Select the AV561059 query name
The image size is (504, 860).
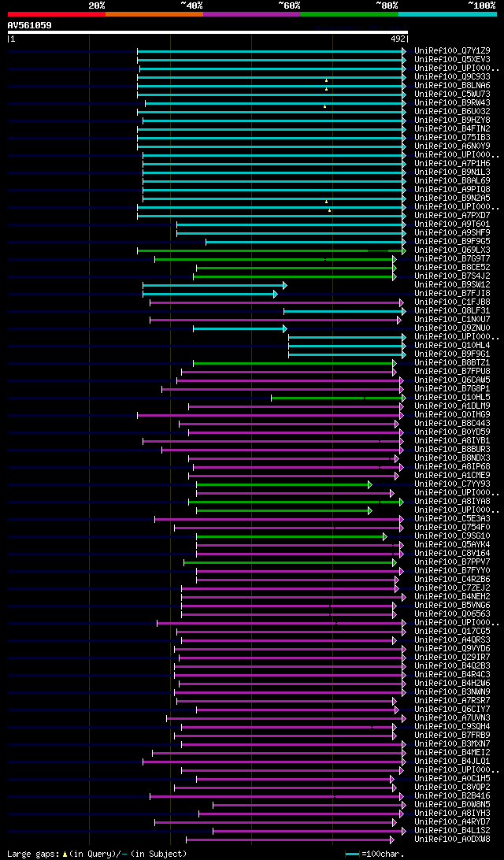(x=30, y=25)
